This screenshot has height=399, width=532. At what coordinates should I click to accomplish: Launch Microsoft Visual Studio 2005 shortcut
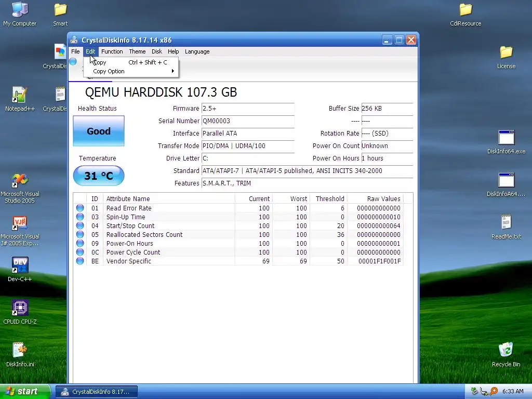coord(20,188)
